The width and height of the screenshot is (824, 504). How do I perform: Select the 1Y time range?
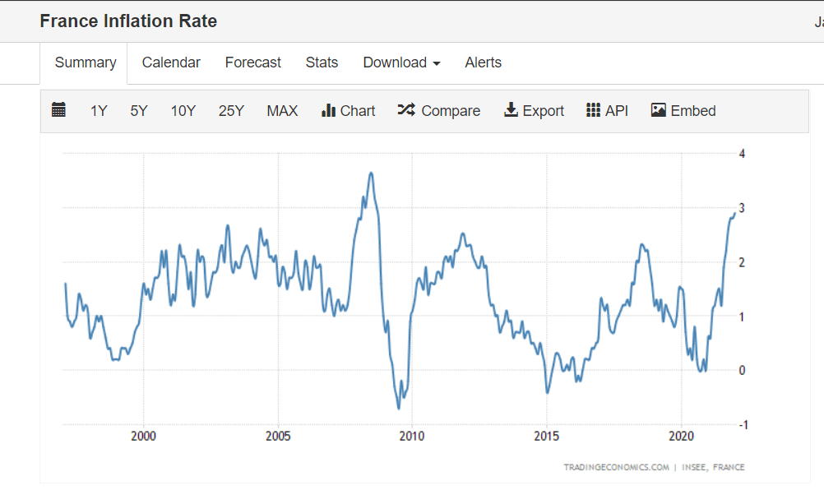click(x=98, y=110)
